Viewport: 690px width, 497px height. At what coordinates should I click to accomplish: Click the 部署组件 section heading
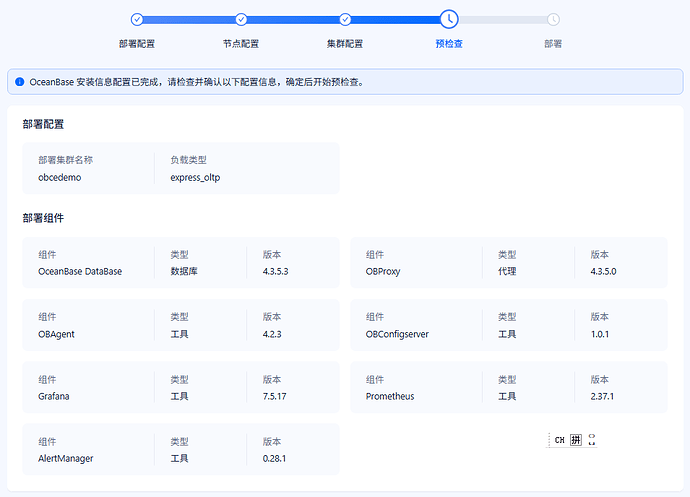[x=43, y=218]
